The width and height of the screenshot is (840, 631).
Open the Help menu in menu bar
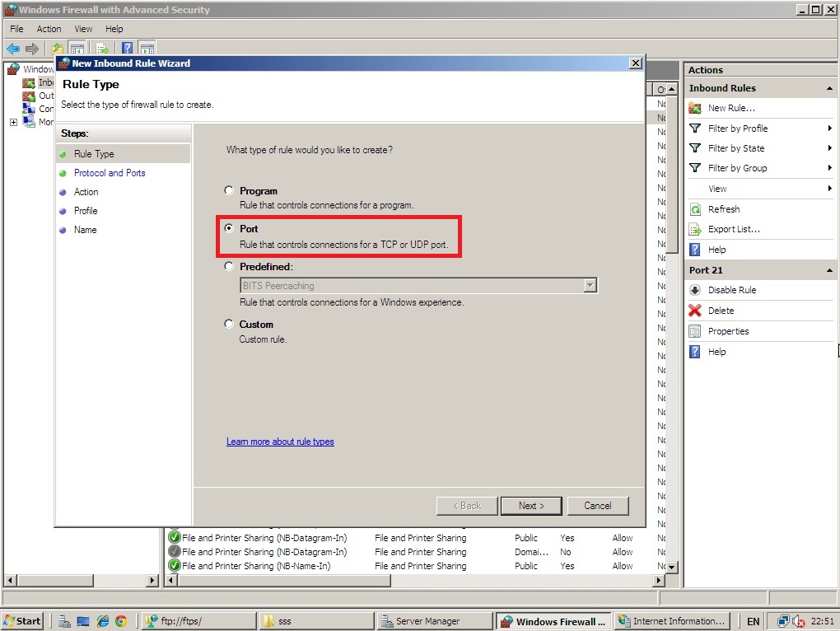[x=114, y=29]
